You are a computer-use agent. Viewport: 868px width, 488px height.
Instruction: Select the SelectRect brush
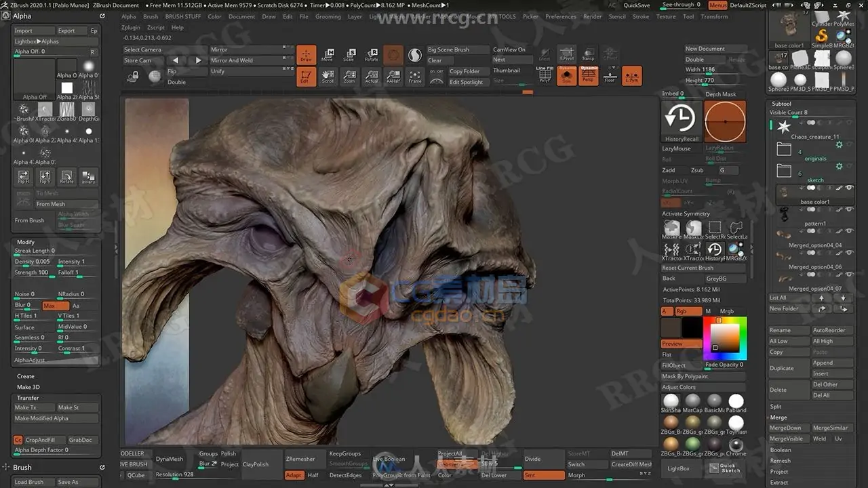click(715, 230)
